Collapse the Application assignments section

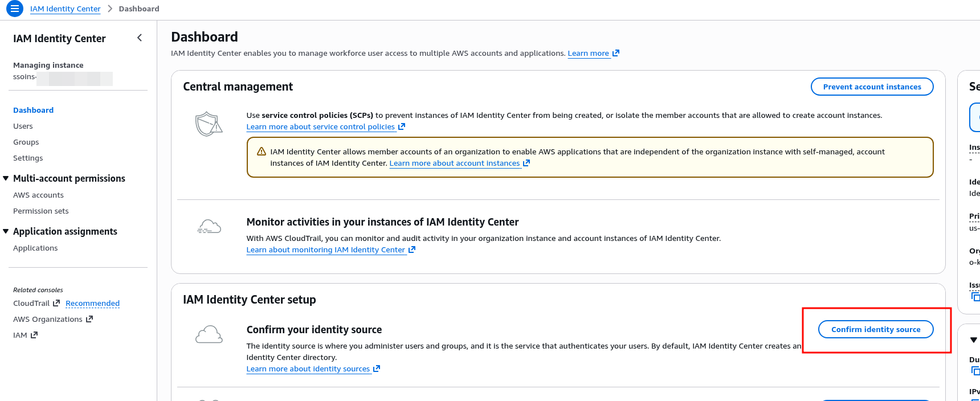[6, 231]
